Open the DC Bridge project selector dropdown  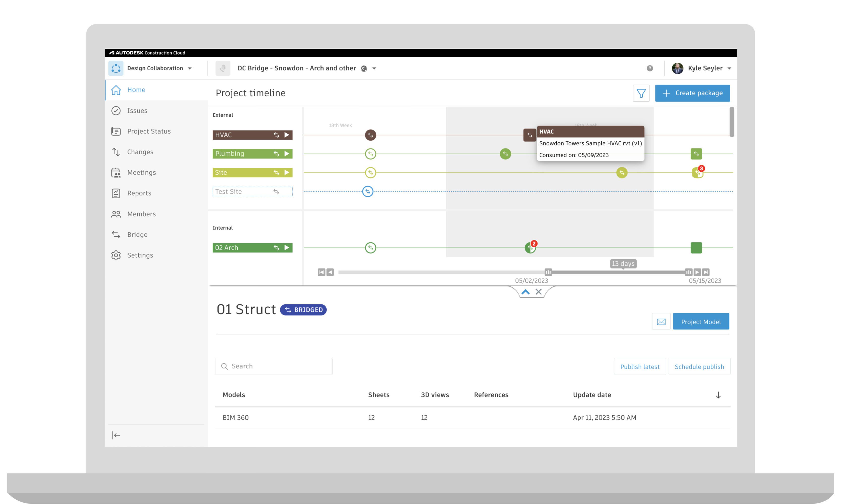(373, 68)
